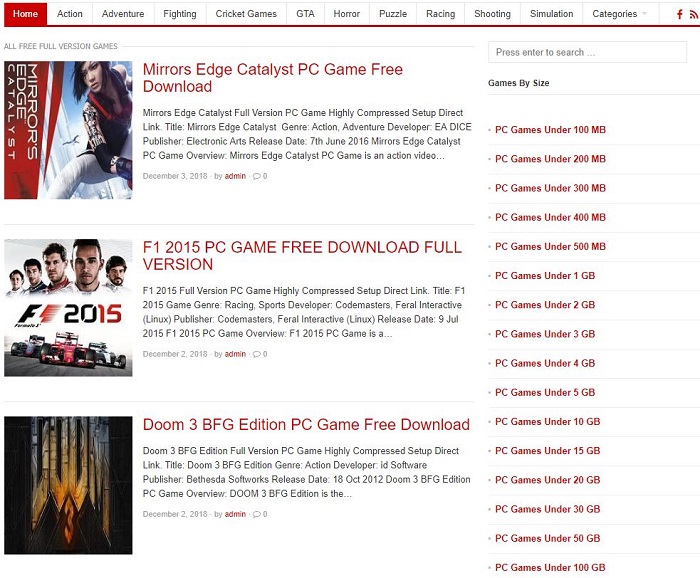Click admin author link on F1 2015 post
Screen dimensions: 700x578
tap(235, 354)
